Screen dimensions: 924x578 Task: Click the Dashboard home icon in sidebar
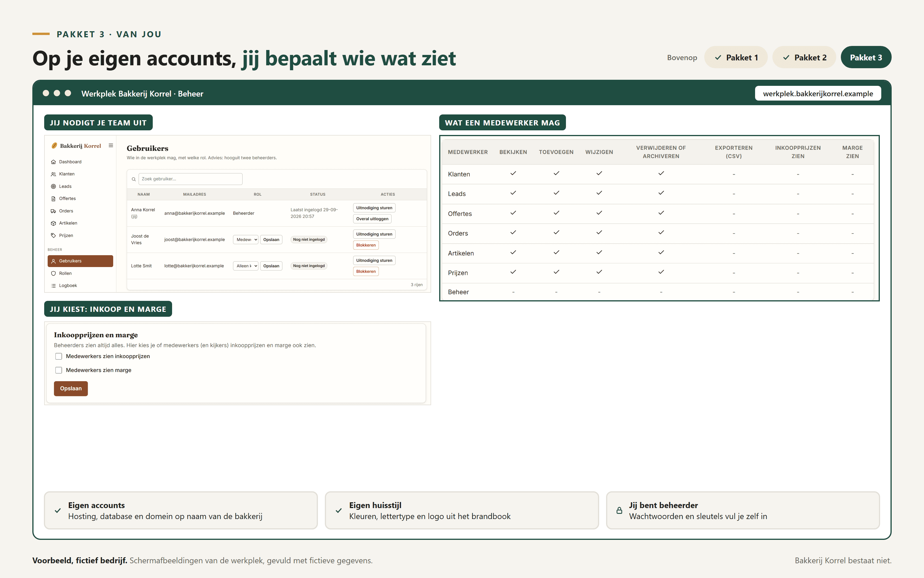point(53,162)
